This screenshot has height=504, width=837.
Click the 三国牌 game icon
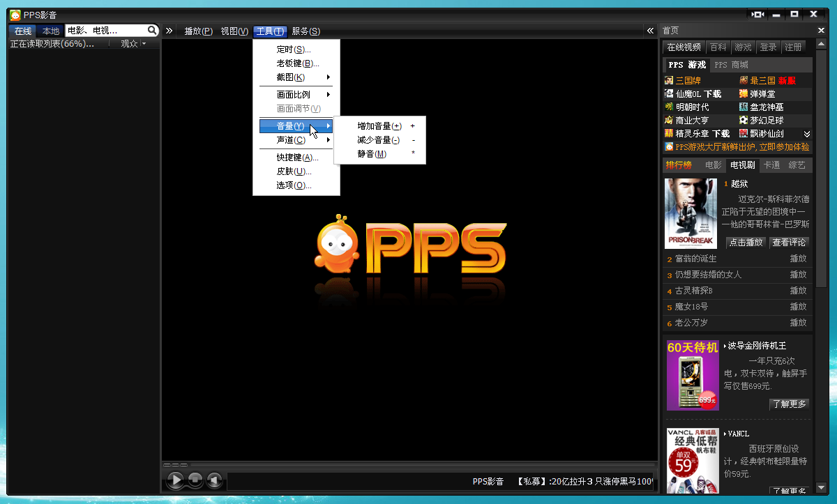(x=669, y=80)
